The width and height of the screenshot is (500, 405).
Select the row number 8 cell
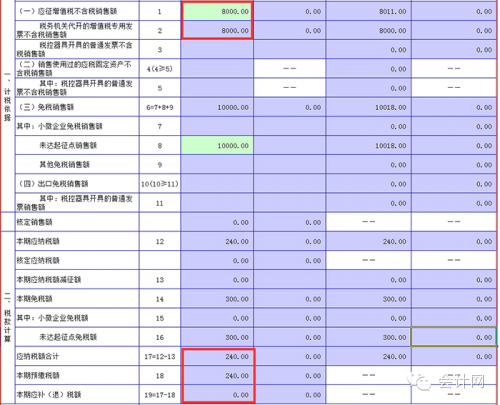160,146
